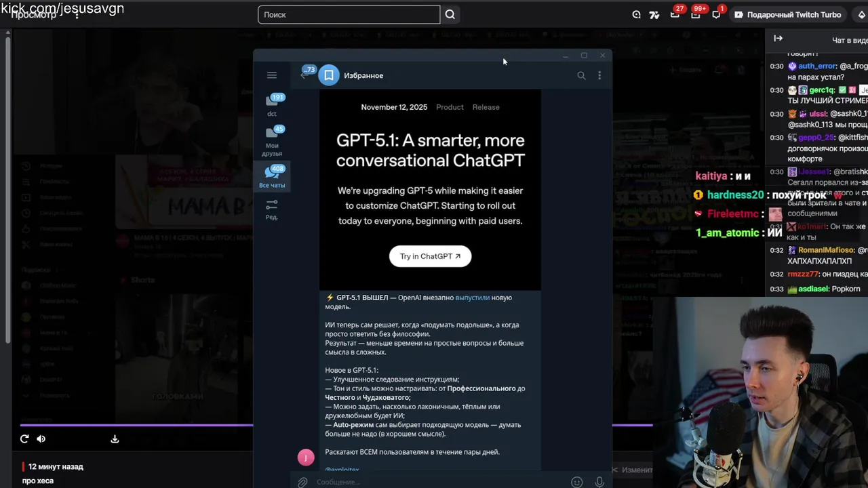The image size is (868, 488).
Task: Search within the Избранное chat
Action: 581,75
